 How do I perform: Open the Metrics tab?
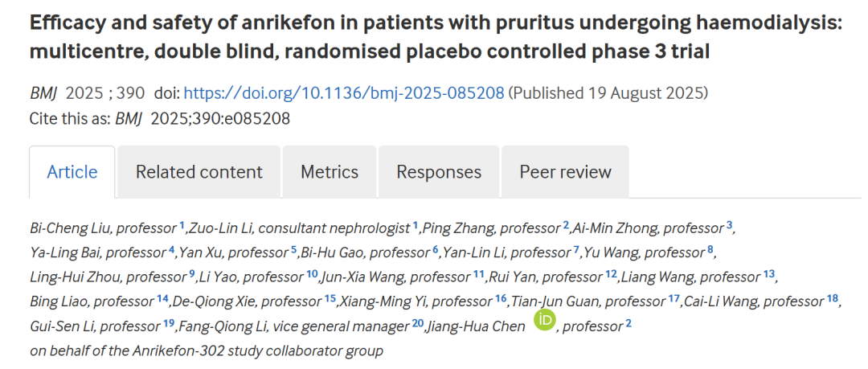point(330,172)
